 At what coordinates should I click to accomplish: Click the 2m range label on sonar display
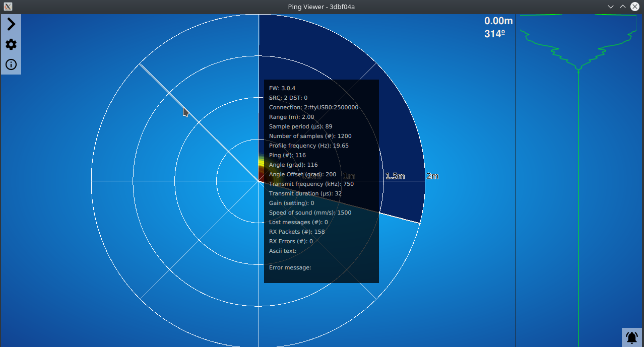(x=431, y=176)
